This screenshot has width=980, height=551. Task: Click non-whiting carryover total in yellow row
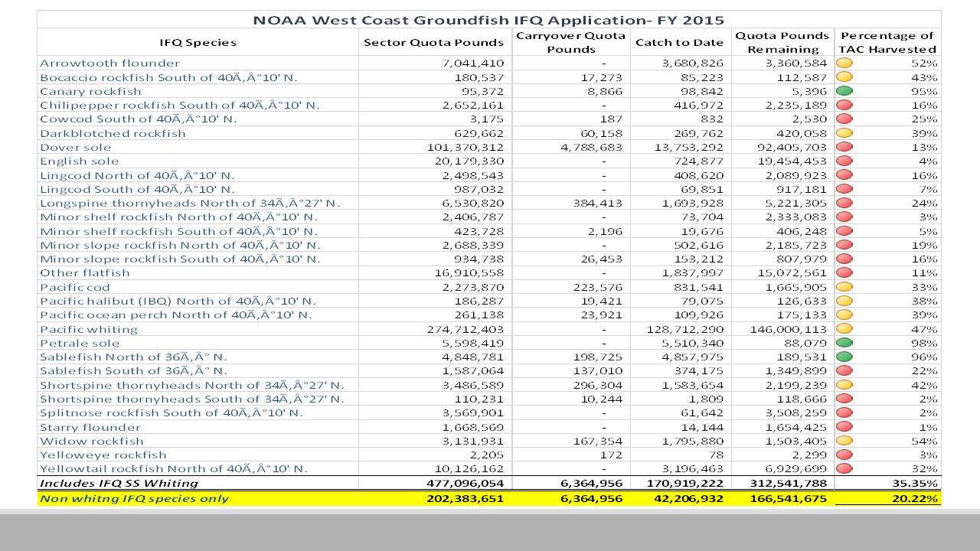[x=593, y=498]
